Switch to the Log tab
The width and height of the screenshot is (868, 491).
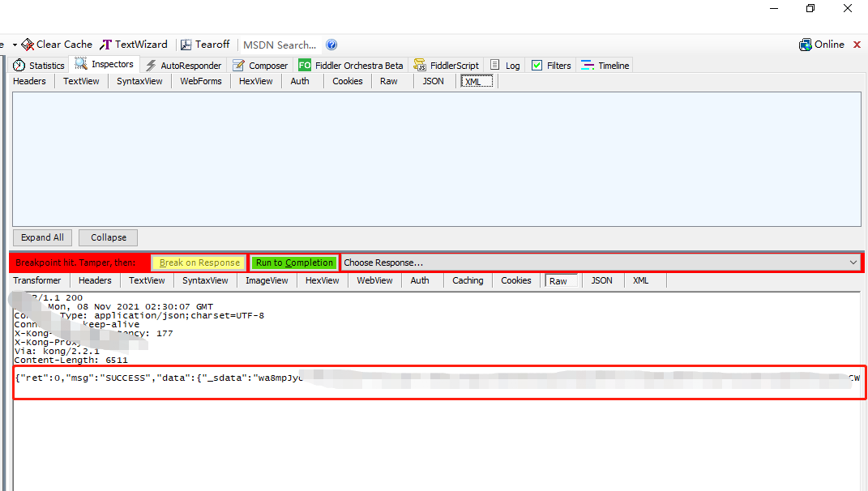tap(505, 66)
